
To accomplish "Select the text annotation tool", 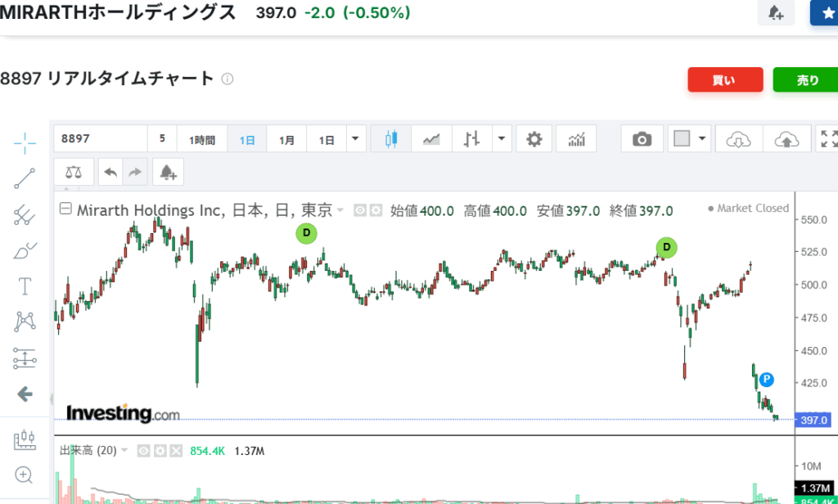I will point(25,286).
